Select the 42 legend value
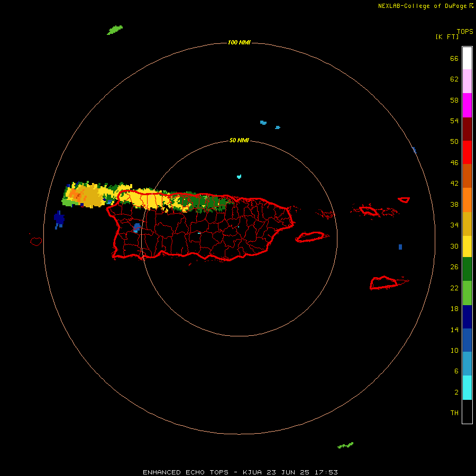Viewport: 476px width, 476px height. point(454,184)
